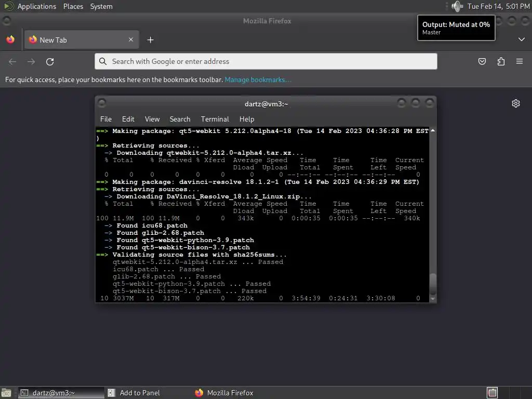Screen dimensions: 532x399
Task: Click the clock showing Tue Feb 14
Action: 498,6
